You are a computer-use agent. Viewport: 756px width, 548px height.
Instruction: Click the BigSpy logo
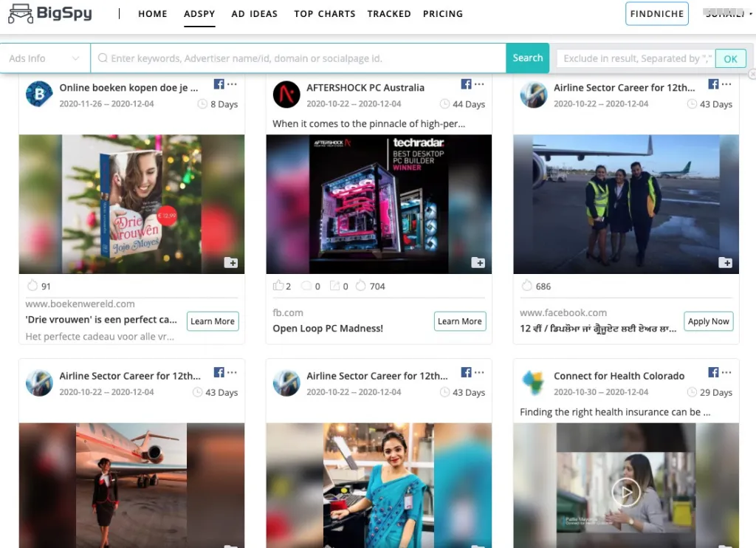click(x=50, y=13)
